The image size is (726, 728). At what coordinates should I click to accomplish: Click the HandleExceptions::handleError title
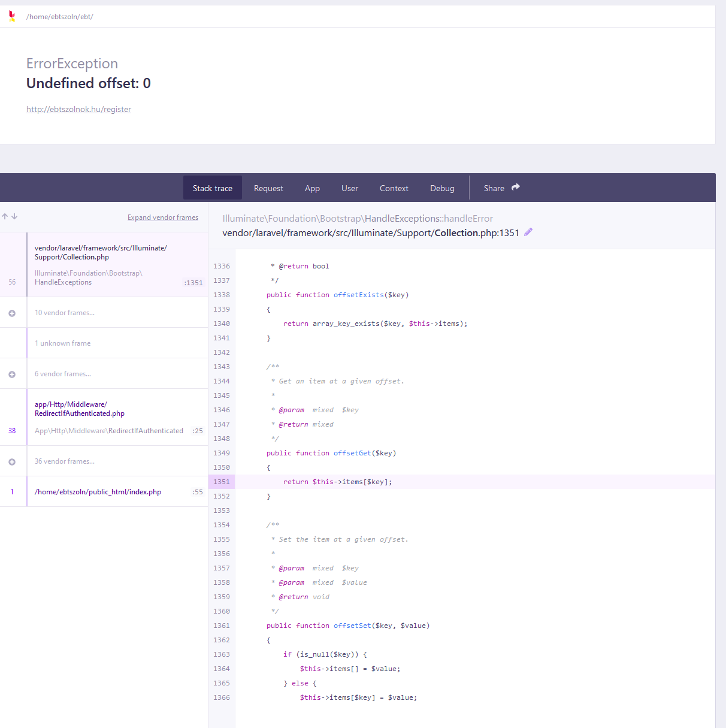tap(358, 219)
